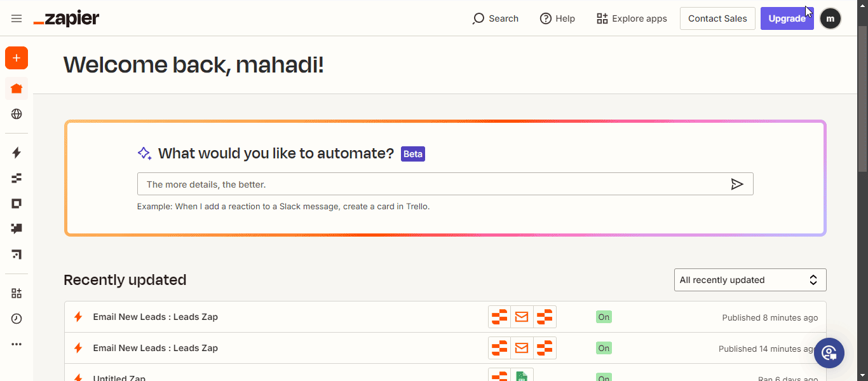
Task: Toggle the second Email New Leads Zap off
Action: [602, 348]
